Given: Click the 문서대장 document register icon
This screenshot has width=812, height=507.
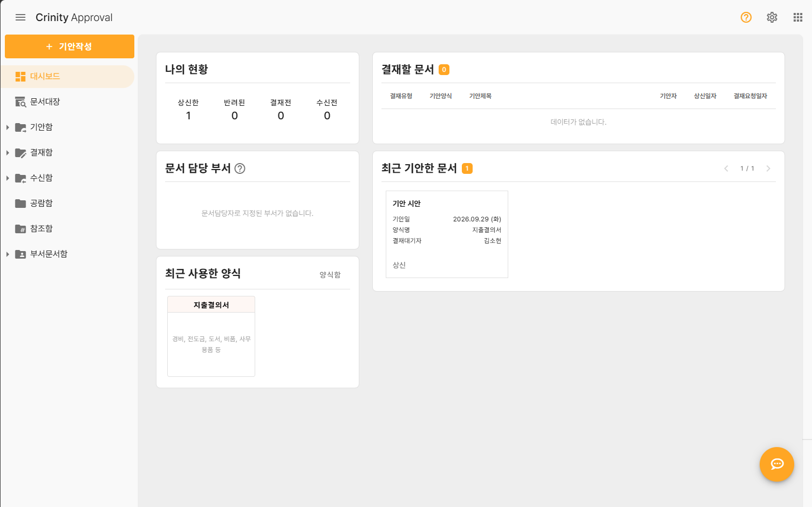Looking at the screenshot, I should pos(21,102).
